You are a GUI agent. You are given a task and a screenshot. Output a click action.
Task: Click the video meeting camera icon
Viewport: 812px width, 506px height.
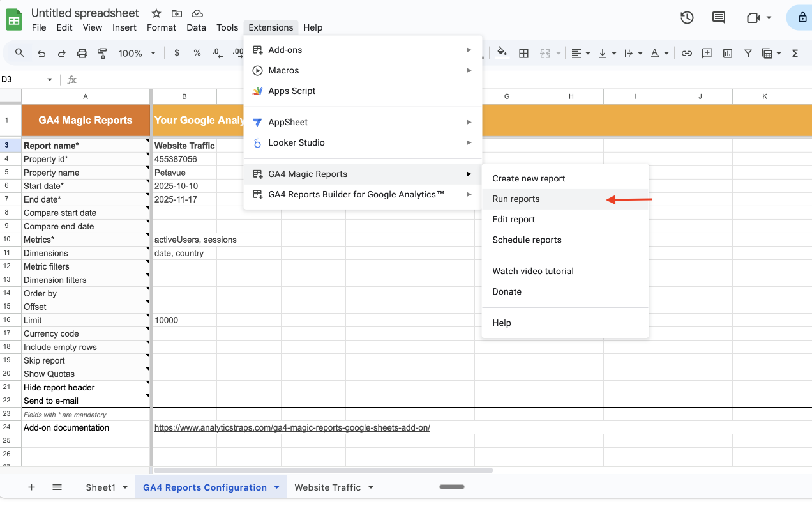coord(753,18)
